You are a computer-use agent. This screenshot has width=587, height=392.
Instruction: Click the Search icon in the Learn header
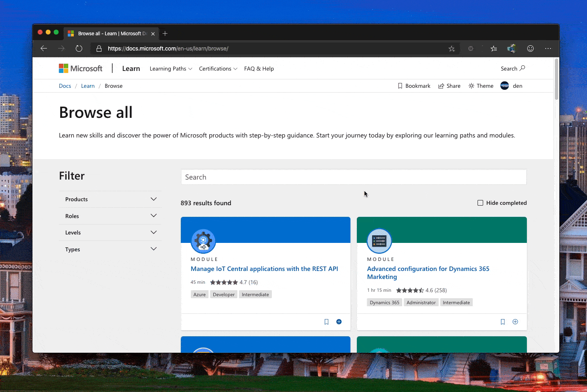tap(512, 68)
